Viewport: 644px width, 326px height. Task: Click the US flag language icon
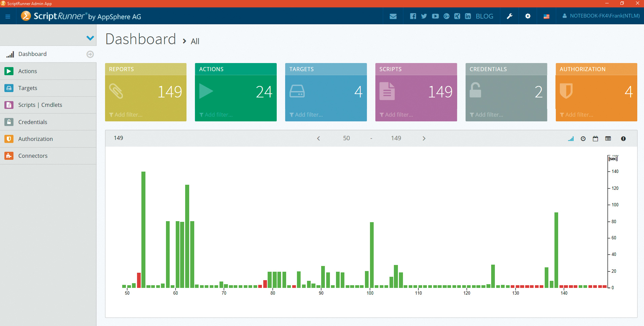pos(546,16)
